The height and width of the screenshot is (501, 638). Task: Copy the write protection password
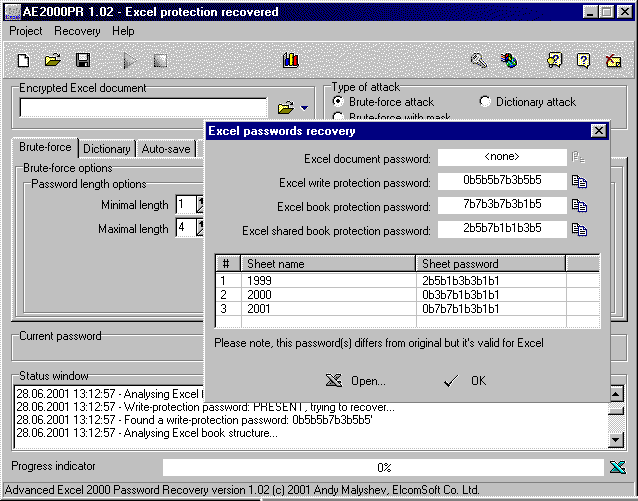(x=579, y=181)
